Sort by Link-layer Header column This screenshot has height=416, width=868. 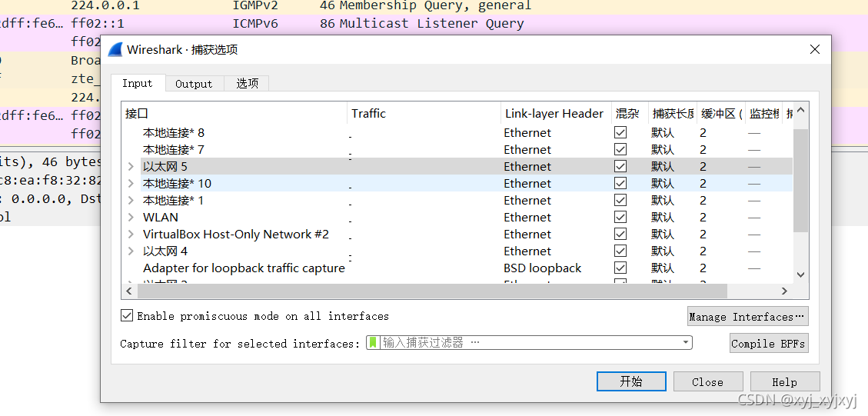[556, 114]
